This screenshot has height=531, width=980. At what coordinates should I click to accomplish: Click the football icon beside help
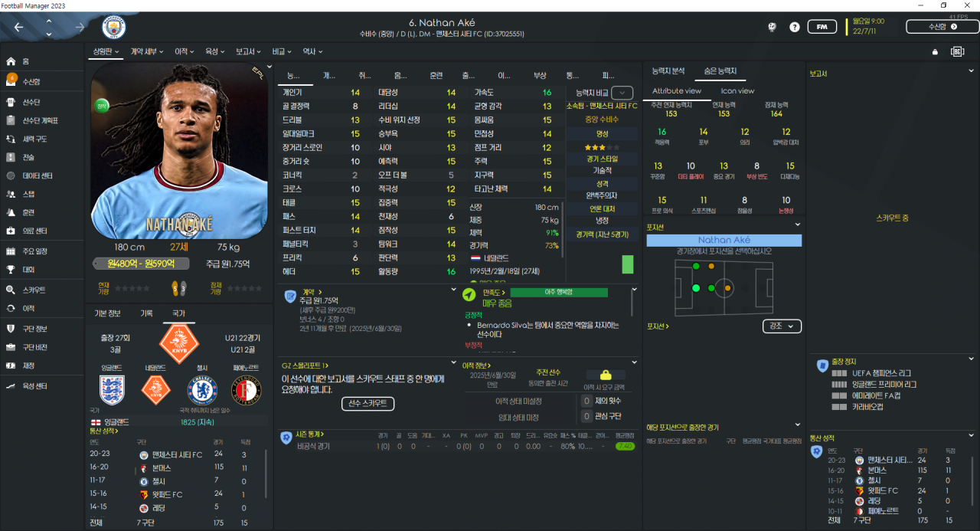[x=773, y=27]
